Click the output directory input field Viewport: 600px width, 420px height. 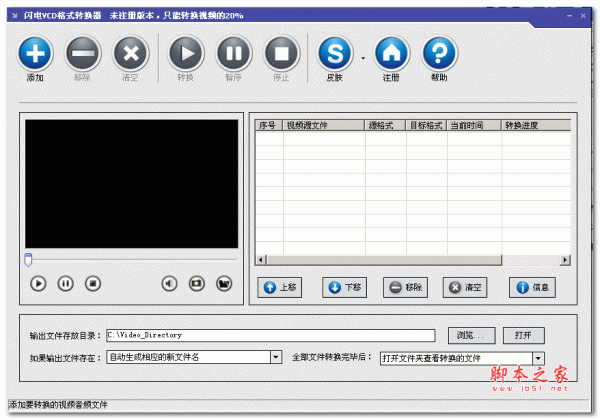(x=271, y=335)
